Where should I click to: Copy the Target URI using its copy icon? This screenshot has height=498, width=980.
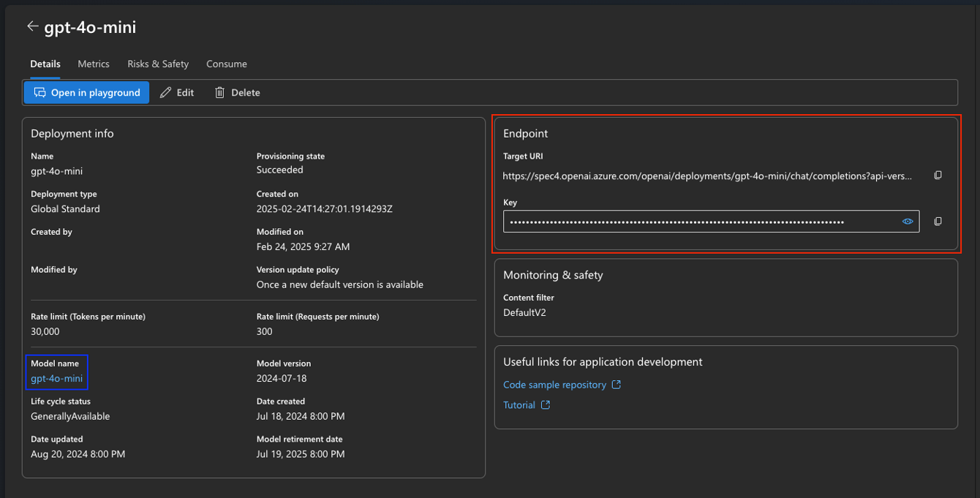pyautogui.click(x=938, y=175)
